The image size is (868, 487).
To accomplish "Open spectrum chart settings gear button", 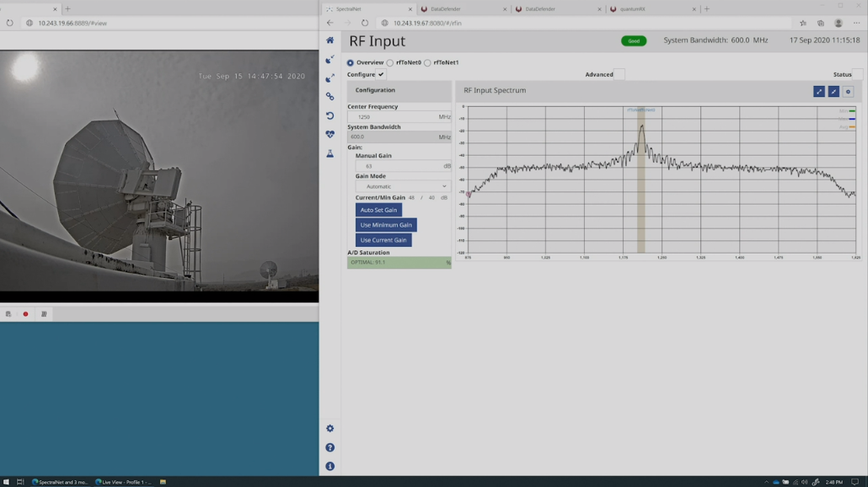I will (x=848, y=91).
